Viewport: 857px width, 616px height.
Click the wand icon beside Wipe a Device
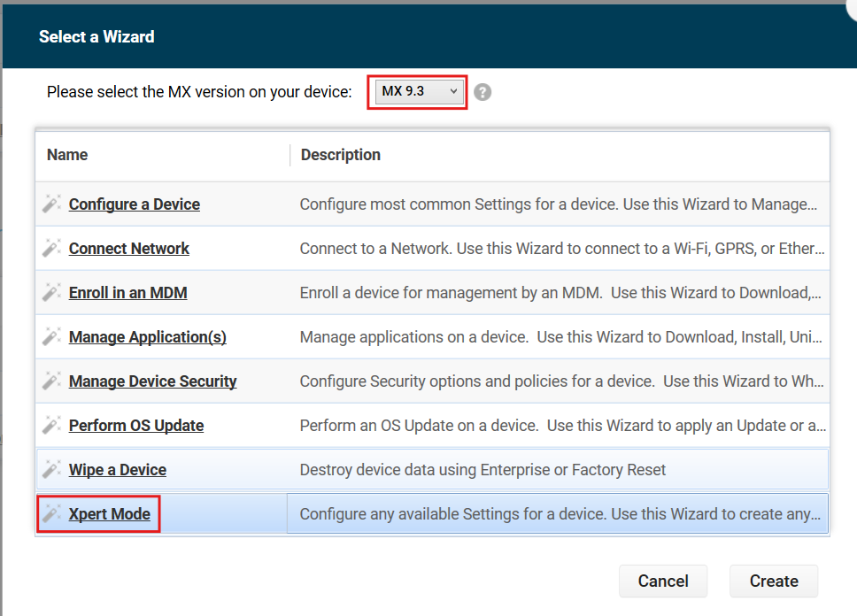51,469
